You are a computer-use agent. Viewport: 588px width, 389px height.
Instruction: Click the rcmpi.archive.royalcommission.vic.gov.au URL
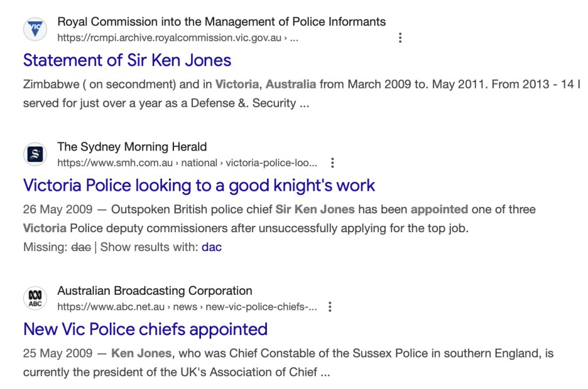(x=177, y=38)
